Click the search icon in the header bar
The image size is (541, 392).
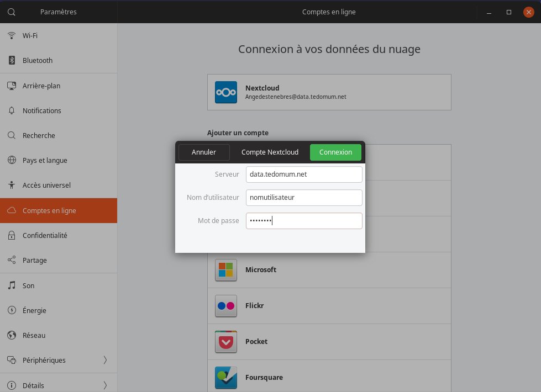11,12
